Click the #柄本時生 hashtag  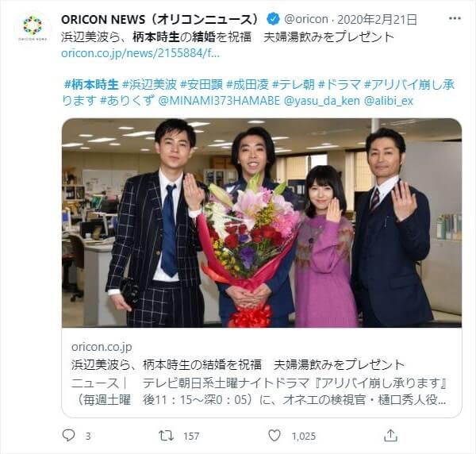click(91, 85)
